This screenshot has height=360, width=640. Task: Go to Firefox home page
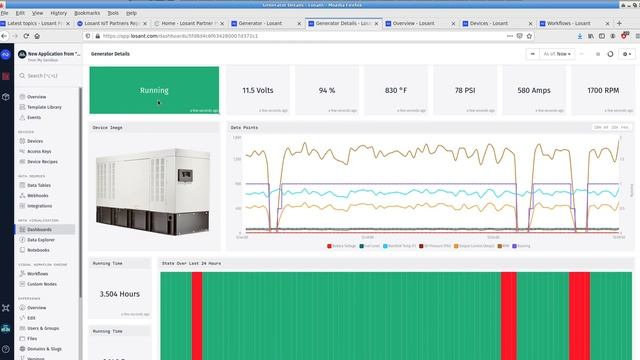click(37, 36)
